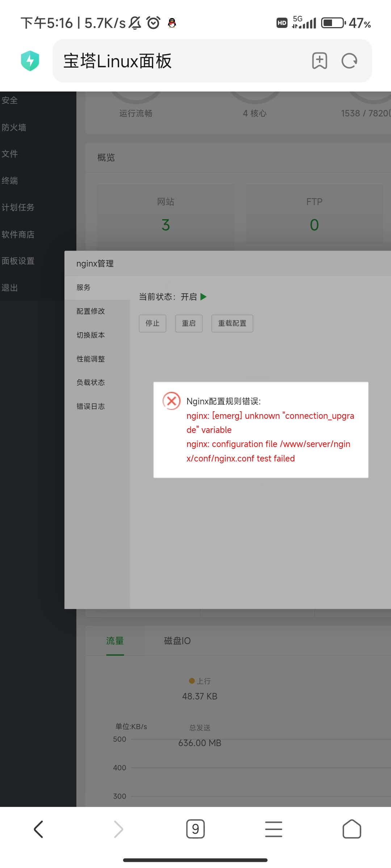Click the 4 核心 CPU label
This screenshot has height=868, width=391.
(255, 114)
